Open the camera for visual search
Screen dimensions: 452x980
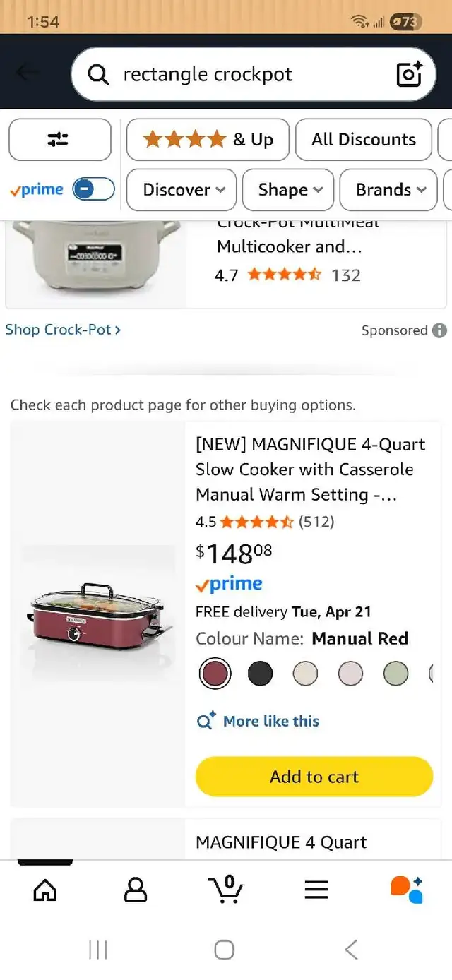[409, 73]
